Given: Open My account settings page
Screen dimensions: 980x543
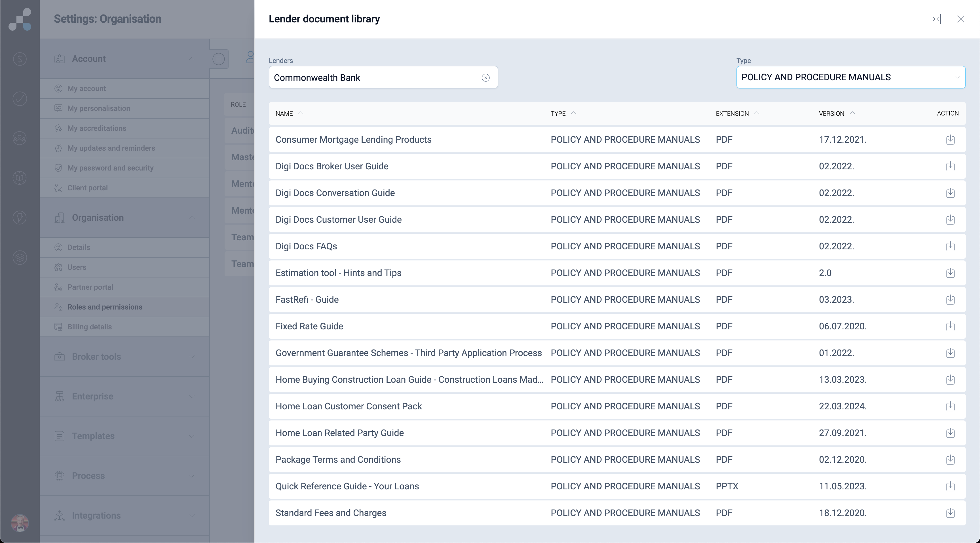Looking at the screenshot, I should click(124, 88).
